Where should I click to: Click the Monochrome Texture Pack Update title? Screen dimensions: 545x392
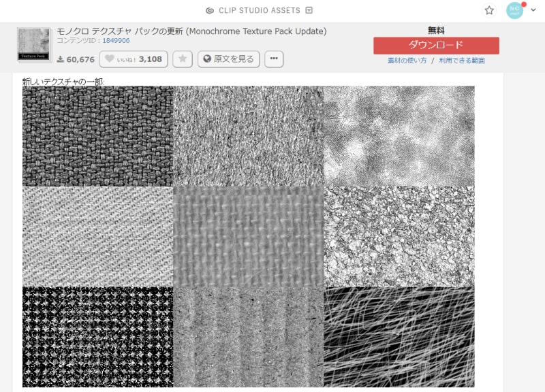(191, 31)
